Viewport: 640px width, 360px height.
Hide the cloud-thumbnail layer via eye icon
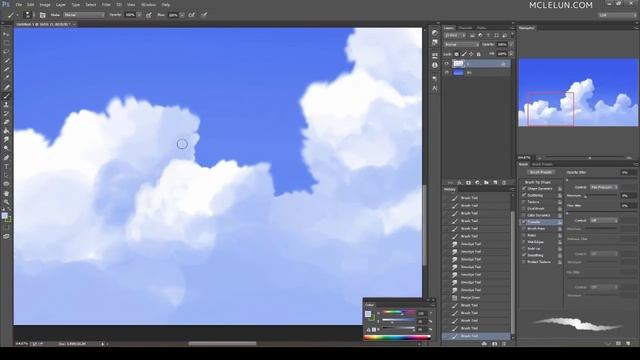pyautogui.click(x=447, y=64)
